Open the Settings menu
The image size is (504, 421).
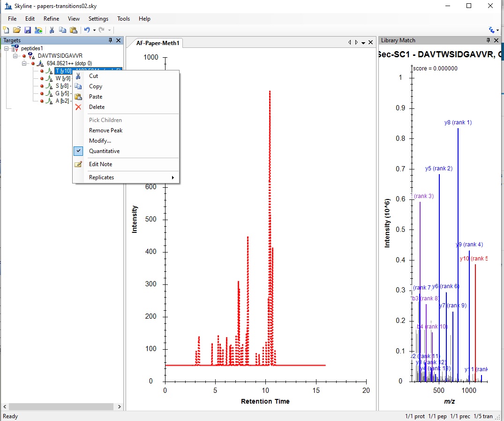point(98,19)
